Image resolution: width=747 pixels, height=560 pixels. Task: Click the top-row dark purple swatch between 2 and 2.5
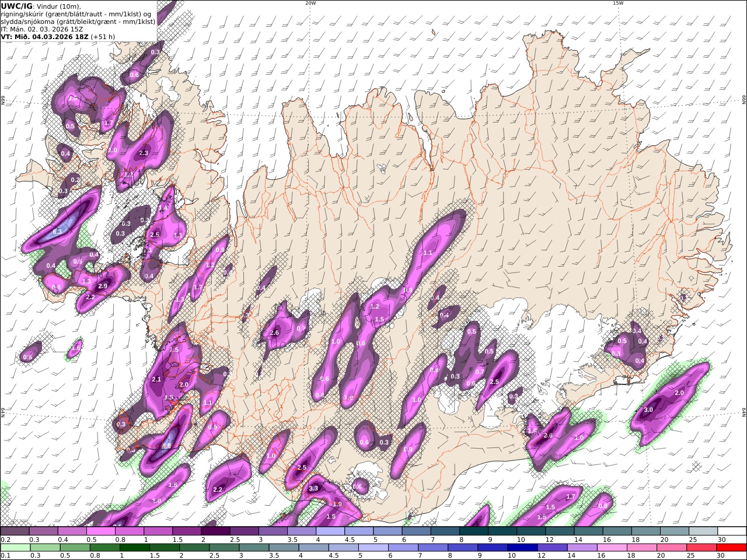pyautogui.click(x=215, y=531)
